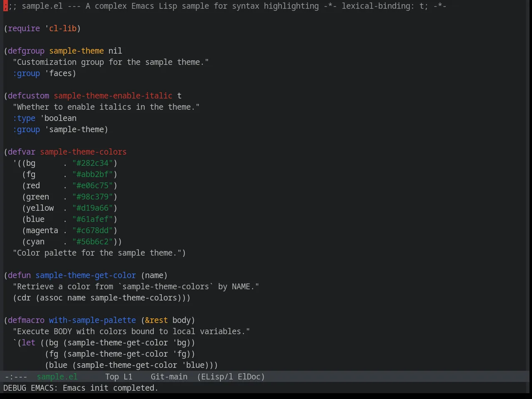Click the docstring 'Whether to enable italics in the theme.'
The width and height of the screenshot is (532, 399).
pos(106,107)
